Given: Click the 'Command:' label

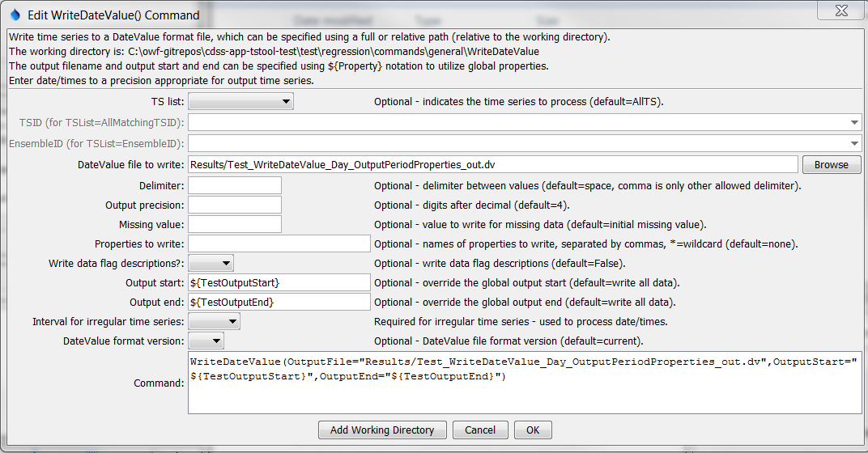Looking at the screenshot, I should point(159,383).
